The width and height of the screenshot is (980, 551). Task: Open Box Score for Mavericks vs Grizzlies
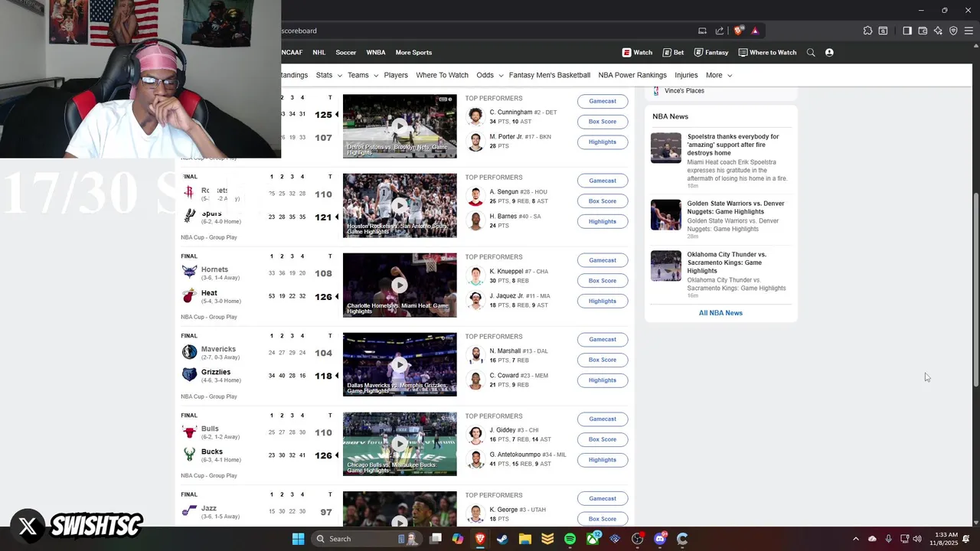tap(603, 360)
